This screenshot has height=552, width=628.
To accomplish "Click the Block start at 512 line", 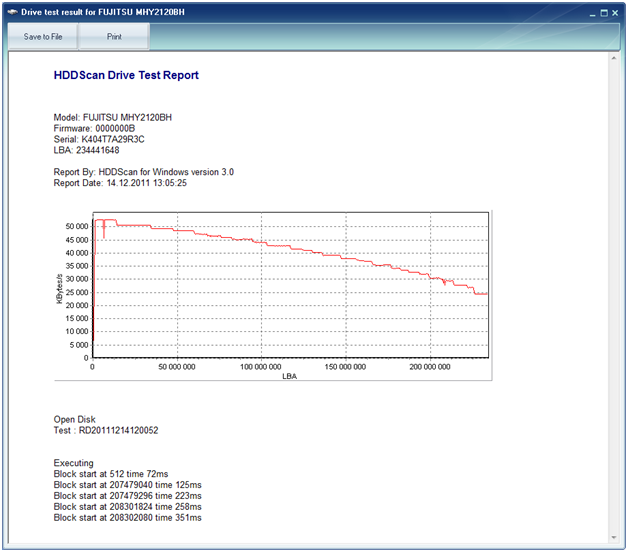I will 111,474.
